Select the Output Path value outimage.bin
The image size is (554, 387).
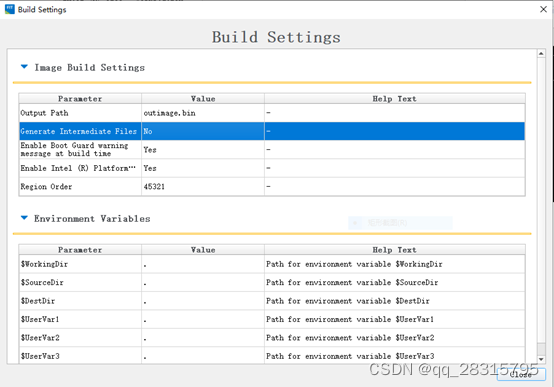pyautogui.click(x=203, y=113)
